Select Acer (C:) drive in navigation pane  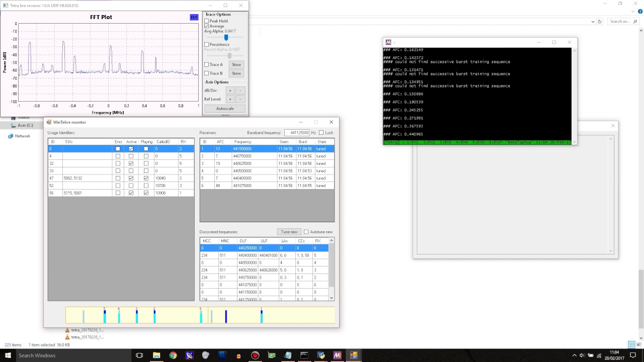coord(25,125)
